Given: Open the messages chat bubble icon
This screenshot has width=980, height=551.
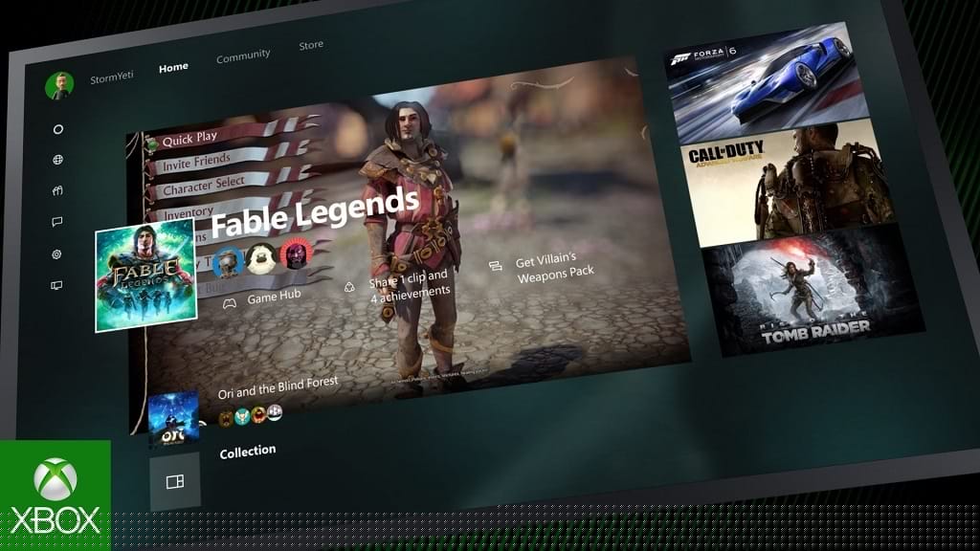Looking at the screenshot, I should point(57,222).
